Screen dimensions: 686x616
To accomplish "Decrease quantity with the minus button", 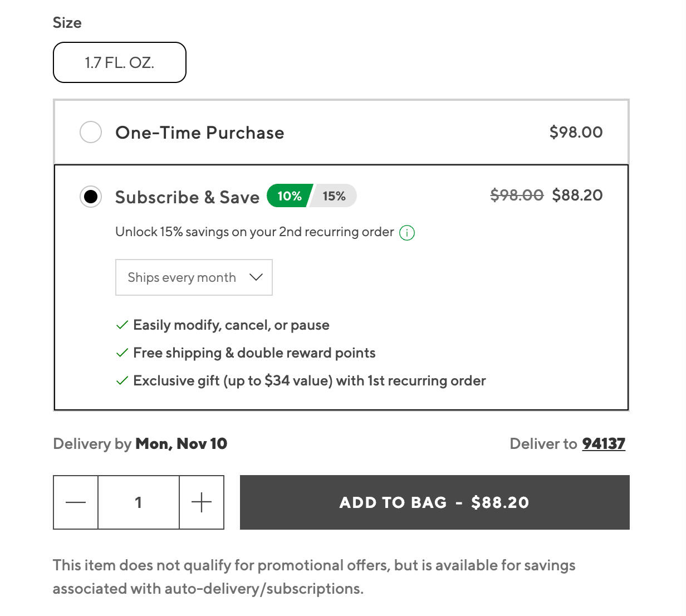I will [76, 502].
